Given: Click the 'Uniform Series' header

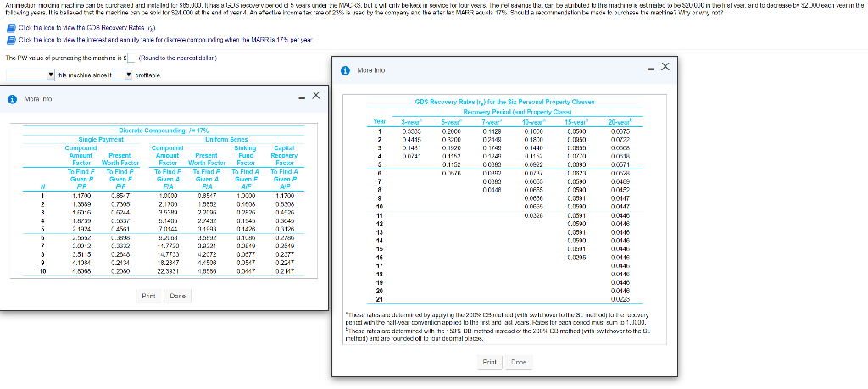Looking at the screenshot, I should point(226,140).
